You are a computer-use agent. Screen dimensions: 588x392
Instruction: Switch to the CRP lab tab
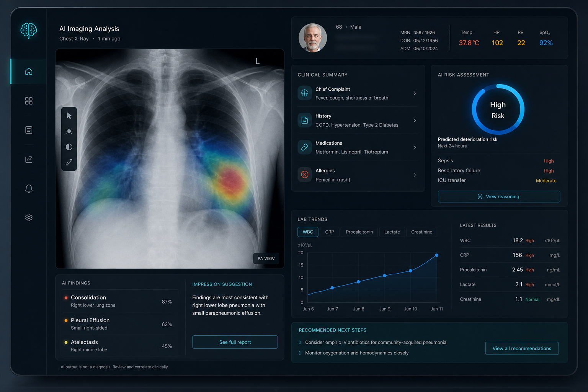(330, 232)
